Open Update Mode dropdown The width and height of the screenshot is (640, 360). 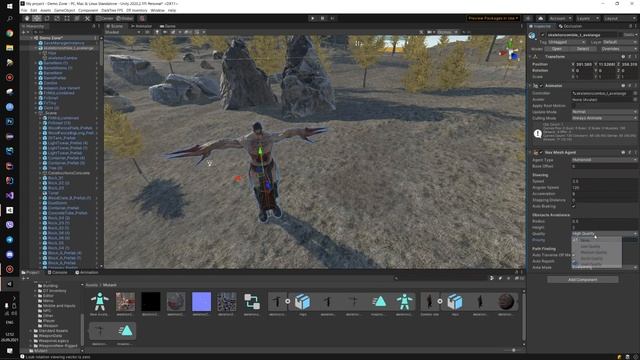click(x=604, y=112)
